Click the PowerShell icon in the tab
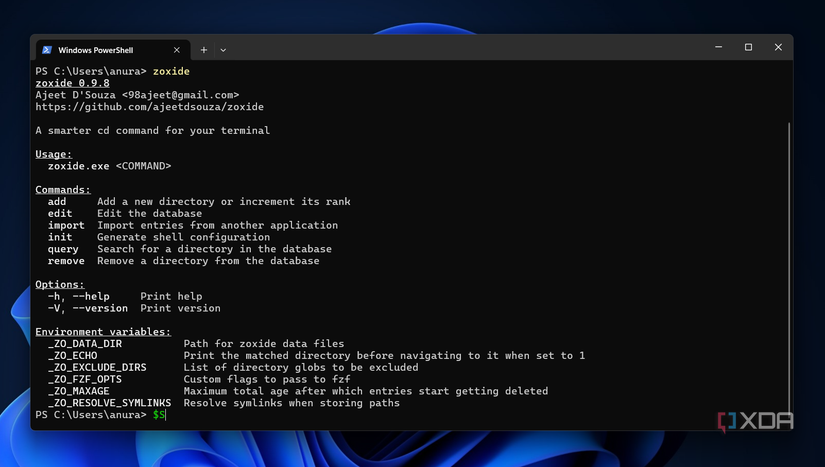 click(x=47, y=50)
